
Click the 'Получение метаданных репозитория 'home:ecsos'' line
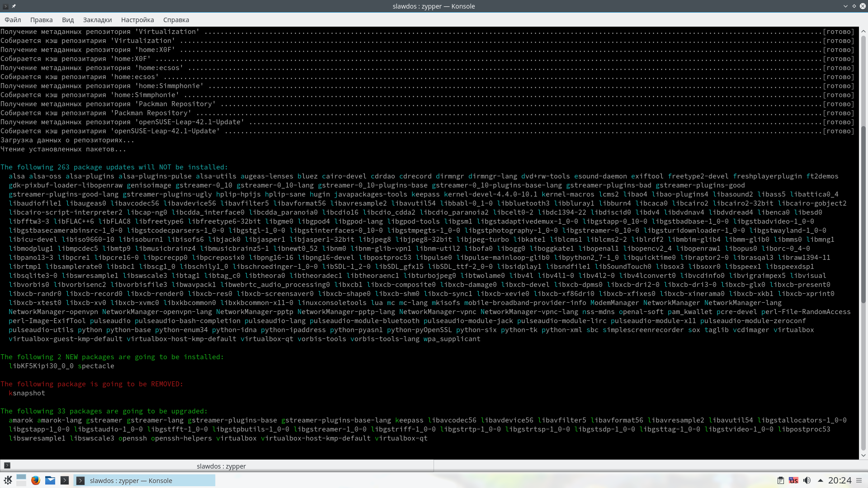(x=92, y=68)
